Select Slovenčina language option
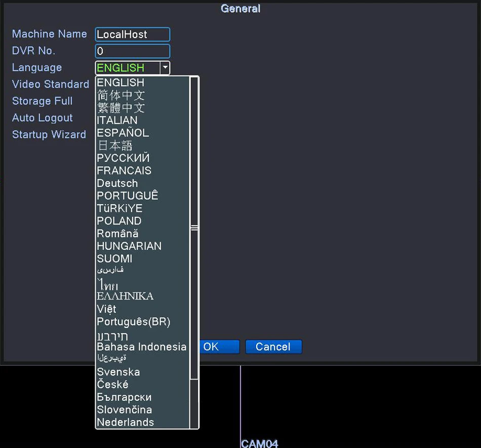The image size is (481, 448). [x=143, y=409]
